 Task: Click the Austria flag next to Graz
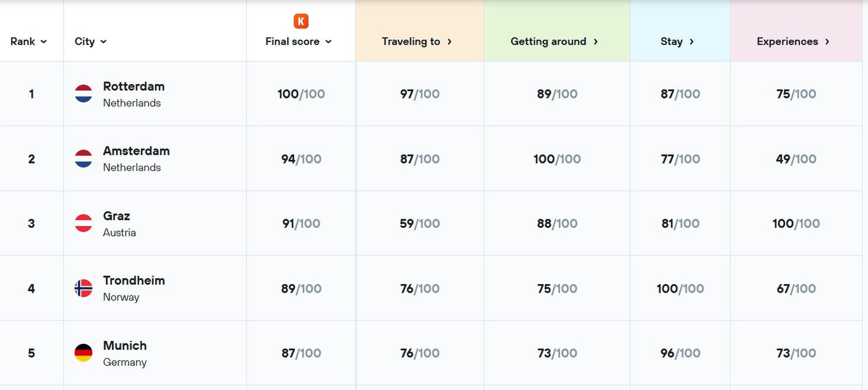pos(83,223)
